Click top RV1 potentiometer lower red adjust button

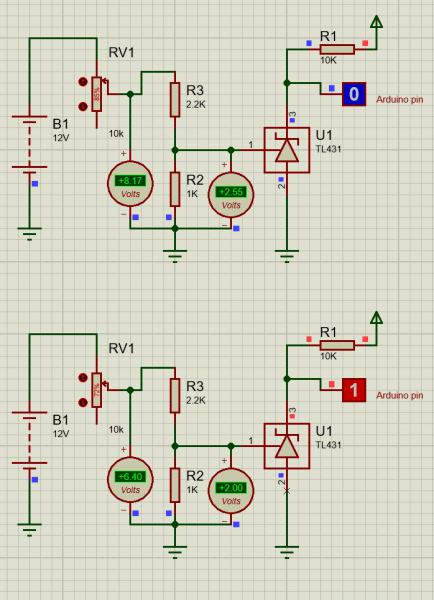click(83, 106)
